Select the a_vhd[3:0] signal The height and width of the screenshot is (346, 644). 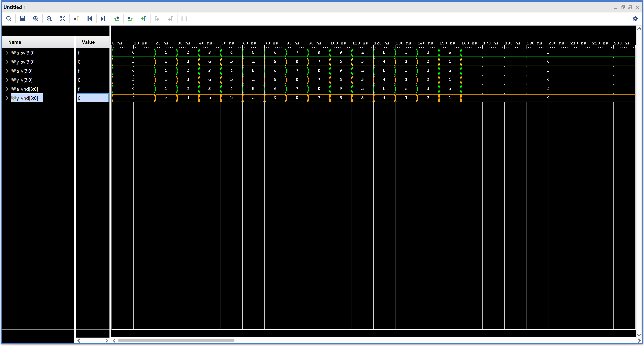click(x=27, y=89)
